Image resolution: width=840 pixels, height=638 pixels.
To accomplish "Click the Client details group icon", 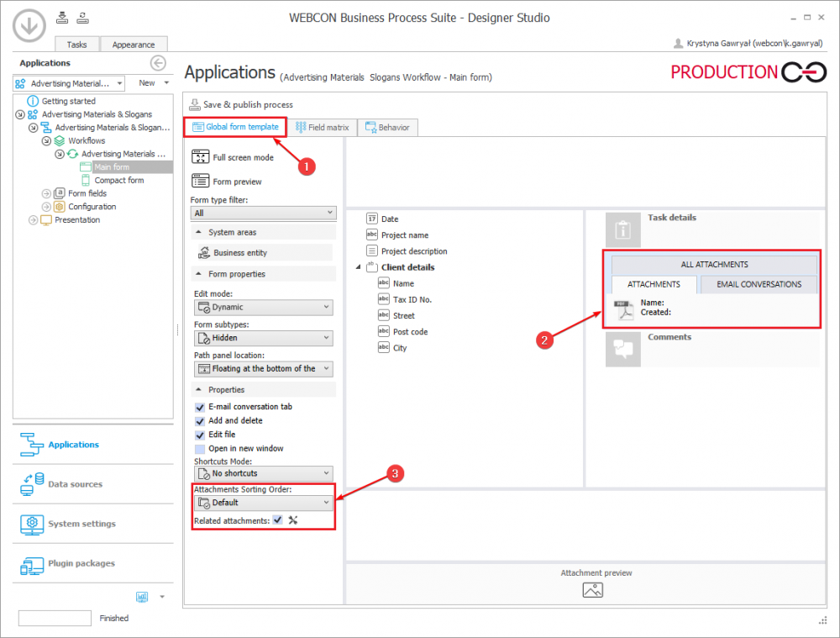I will [372, 266].
